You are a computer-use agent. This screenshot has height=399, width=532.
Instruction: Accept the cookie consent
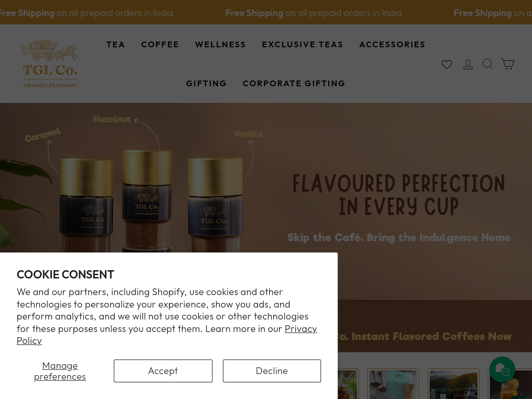point(163,371)
